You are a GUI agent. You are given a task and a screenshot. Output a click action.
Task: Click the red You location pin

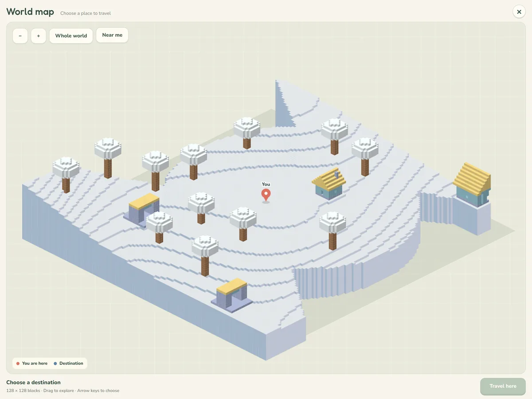point(266,195)
